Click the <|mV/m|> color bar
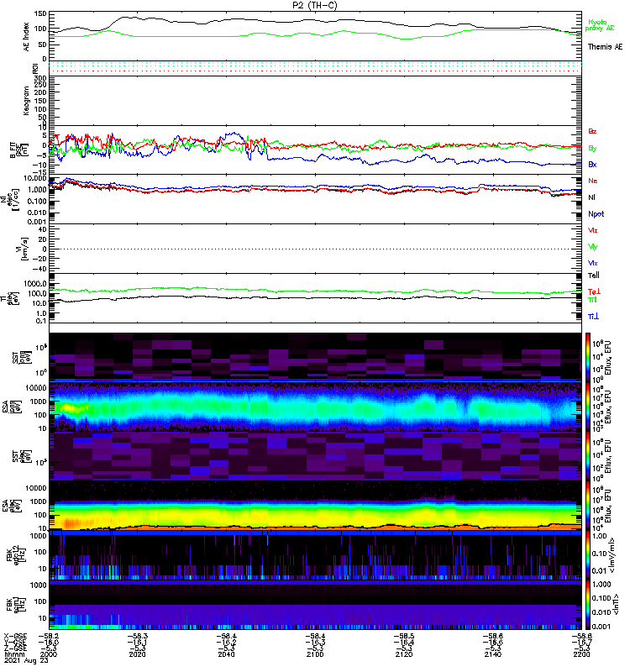Screen dimensions: 630x672 tap(588, 555)
